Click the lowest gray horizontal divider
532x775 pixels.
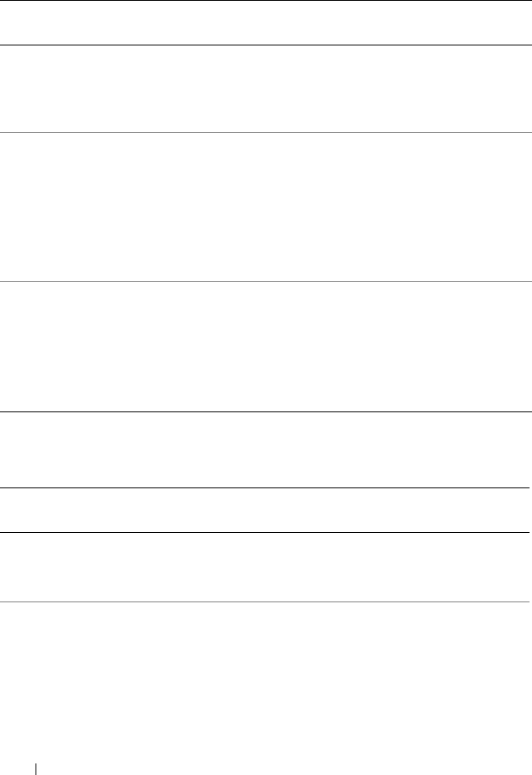coord(265,602)
